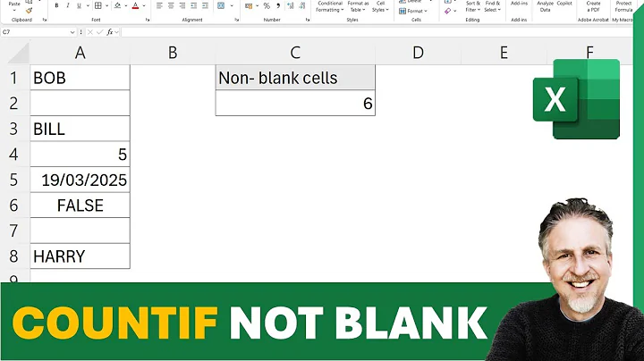The image size is (644, 361).
Task: Click the Increase Indent icon
Action: [205, 5]
